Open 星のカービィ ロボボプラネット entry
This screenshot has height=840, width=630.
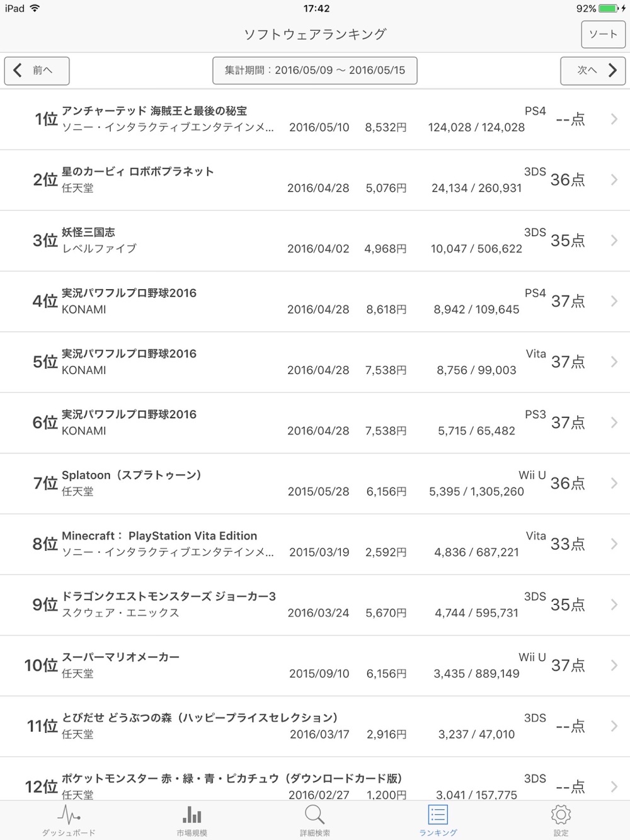point(315,180)
